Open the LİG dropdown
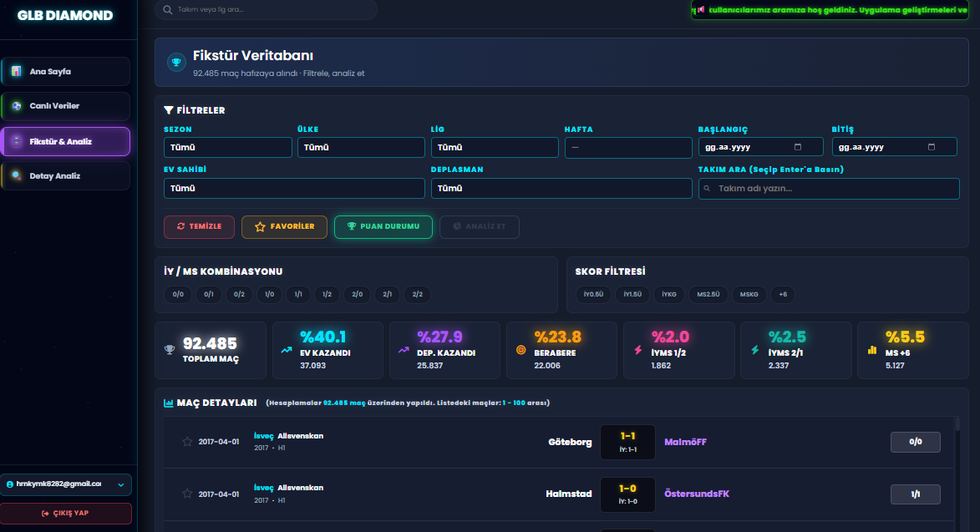Image resolution: width=980 pixels, height=532 pixels. tap(495, 147)
